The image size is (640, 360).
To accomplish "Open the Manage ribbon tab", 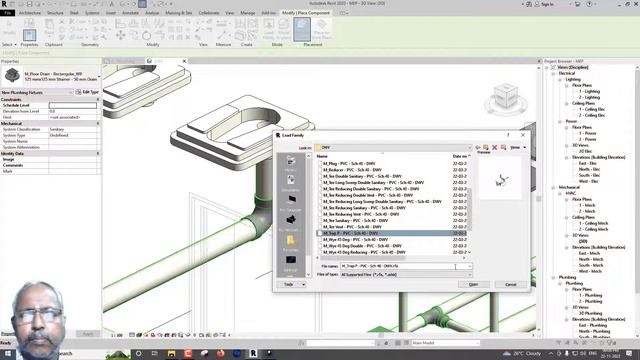I will [247, 13].
